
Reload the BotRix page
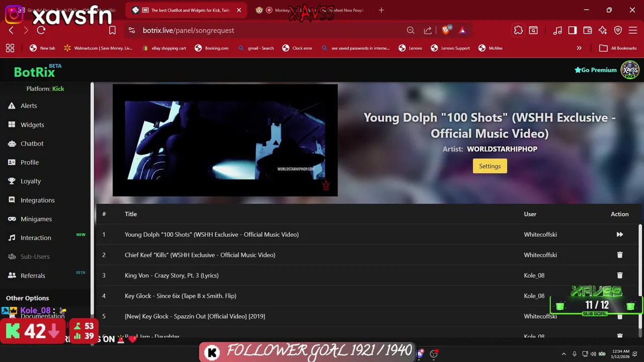[41, 30]
